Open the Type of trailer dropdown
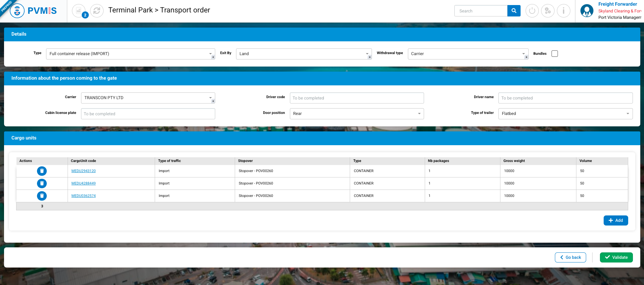Screen dimensions: 644x285 tap(565, 114)
